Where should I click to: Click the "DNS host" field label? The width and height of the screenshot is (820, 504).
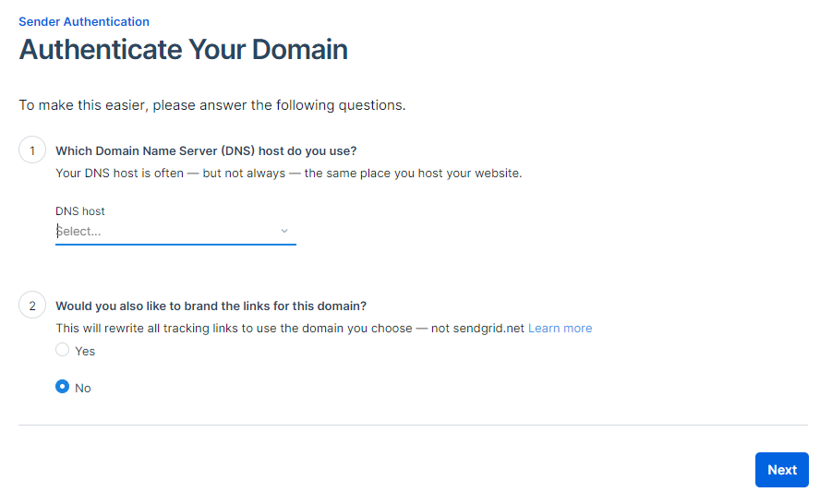coord(80,211)
